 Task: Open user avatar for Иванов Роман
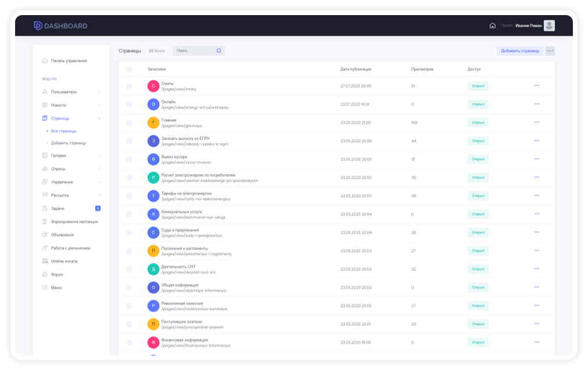click(x=548, y=26)
